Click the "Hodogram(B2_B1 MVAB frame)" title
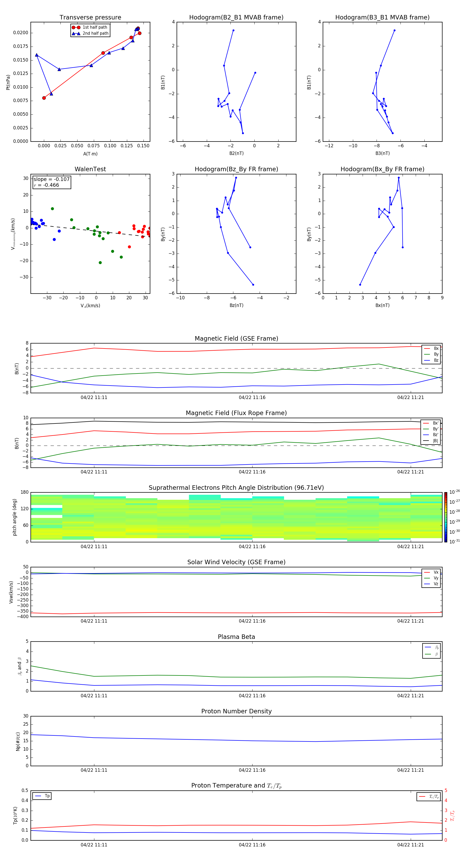Viewport: 473px width, 868px height. point(236,18)
